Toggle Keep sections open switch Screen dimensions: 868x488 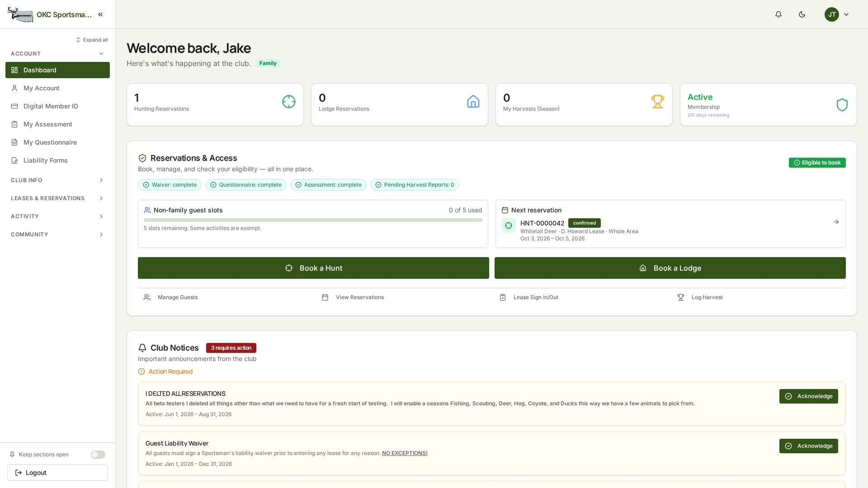98,455
